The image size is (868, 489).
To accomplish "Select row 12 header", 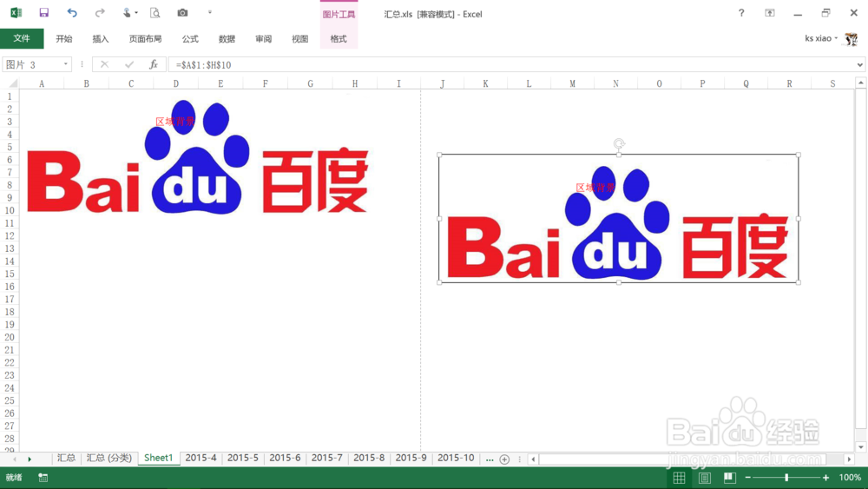I will (x=10, y=236).
